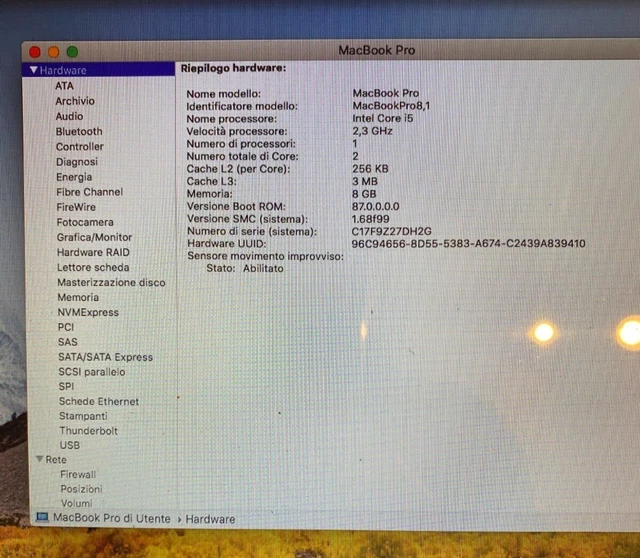The image size is (640, 558).
Task: Select Audio in the hardware list
Action: click(69, 116)
